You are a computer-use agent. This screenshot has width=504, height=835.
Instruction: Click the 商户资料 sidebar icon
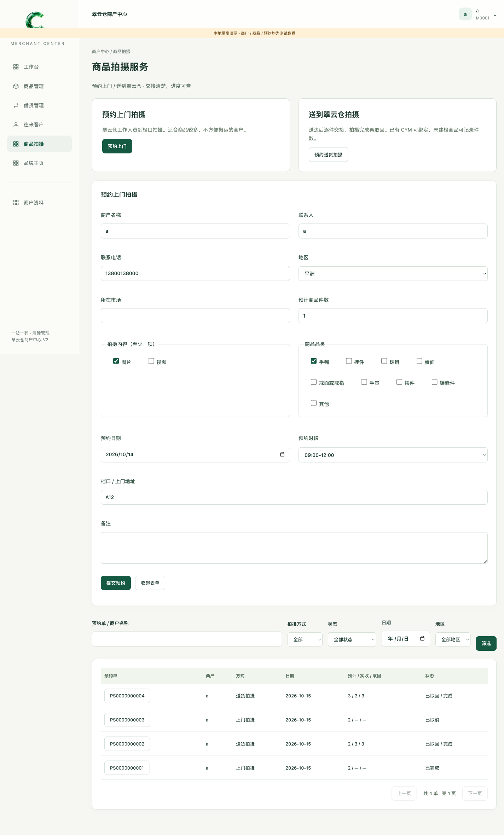16,203
